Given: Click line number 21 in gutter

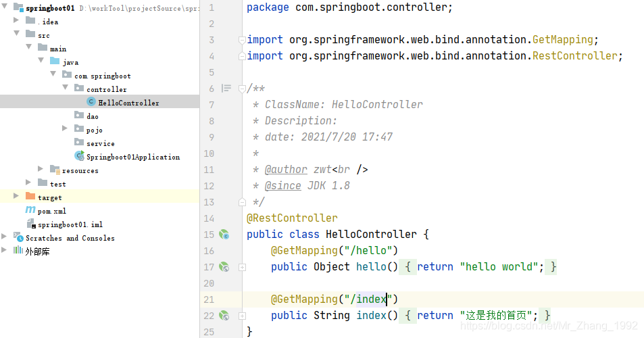Looking at the screenshot, I should coord(209,299).
